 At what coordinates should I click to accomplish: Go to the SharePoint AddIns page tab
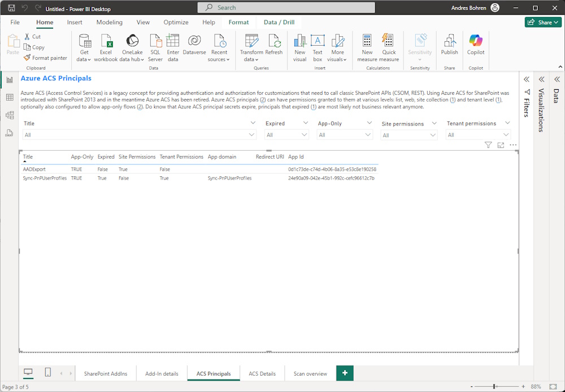click(106, 373)
